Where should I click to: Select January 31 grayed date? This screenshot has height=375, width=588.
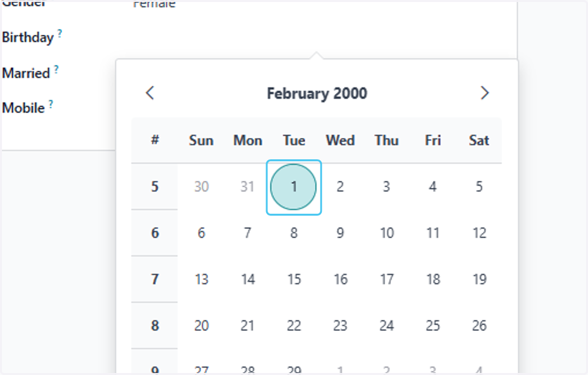click(x=248, y=187)
